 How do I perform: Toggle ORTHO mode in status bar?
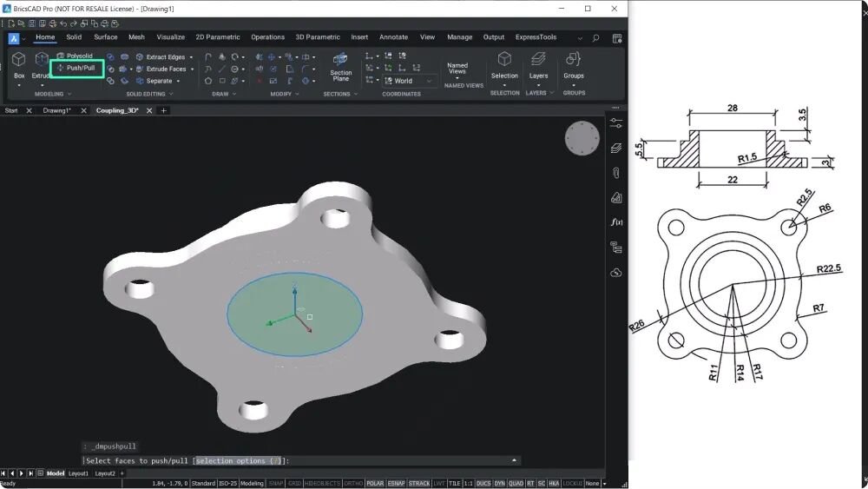coord(353,484)
